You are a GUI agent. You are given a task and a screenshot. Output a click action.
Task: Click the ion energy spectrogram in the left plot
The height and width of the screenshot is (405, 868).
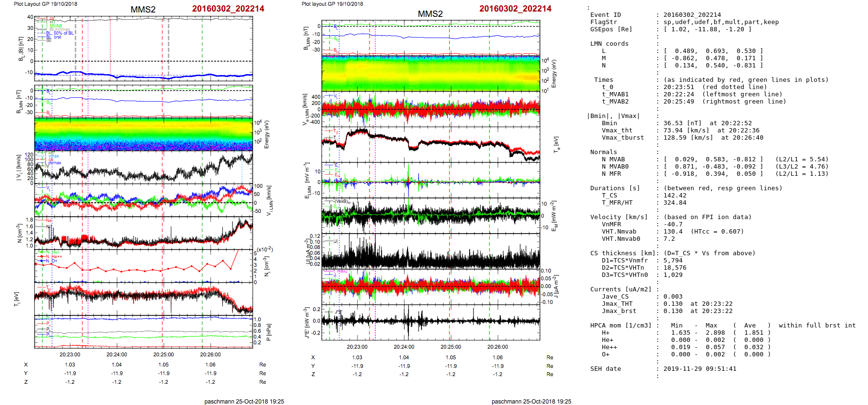pos(143,134)
